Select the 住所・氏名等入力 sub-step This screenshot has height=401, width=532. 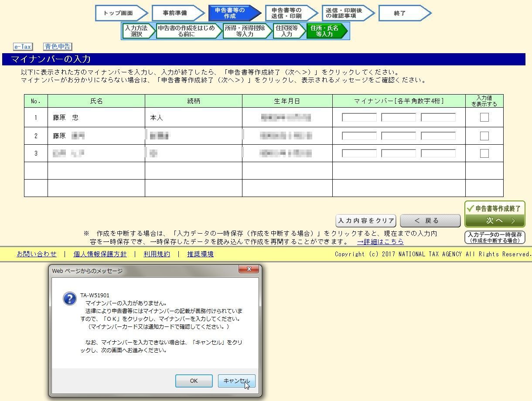coord(327,31)
